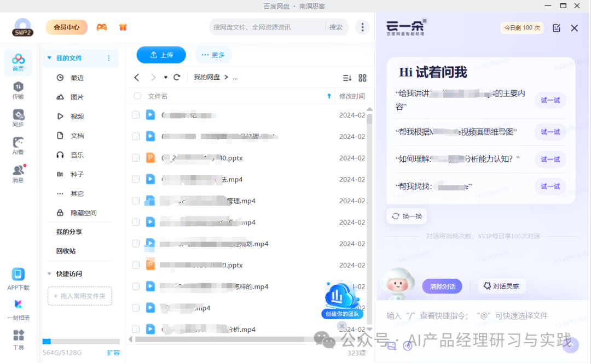Select 音乐 category
Screen dimensions: 591x364
pos(77,155)
